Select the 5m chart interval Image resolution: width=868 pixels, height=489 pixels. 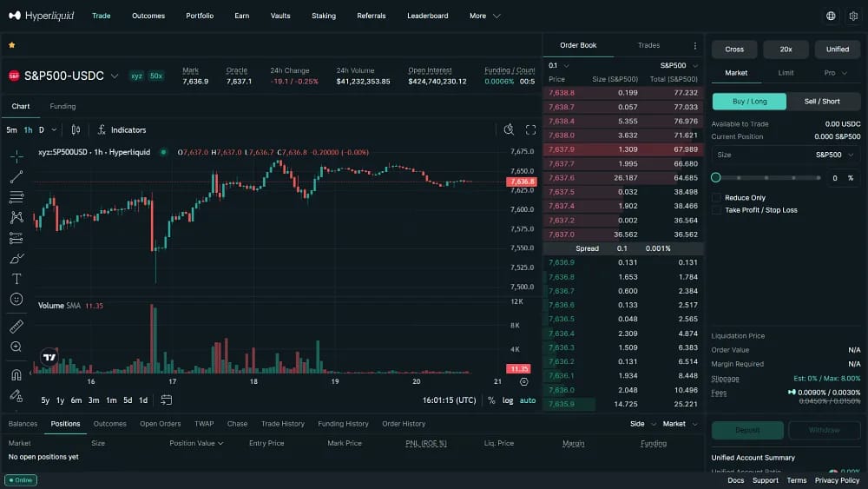(x=11, y=130)
